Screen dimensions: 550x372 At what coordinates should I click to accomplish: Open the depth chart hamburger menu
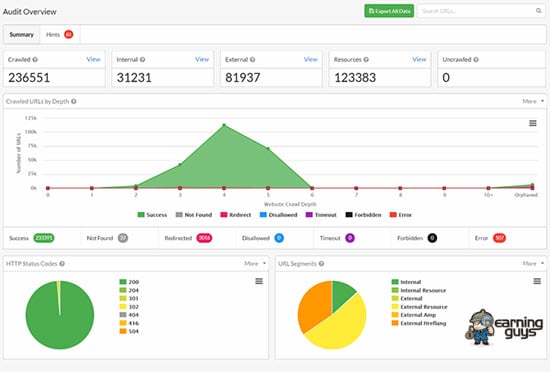click(532, 123)
